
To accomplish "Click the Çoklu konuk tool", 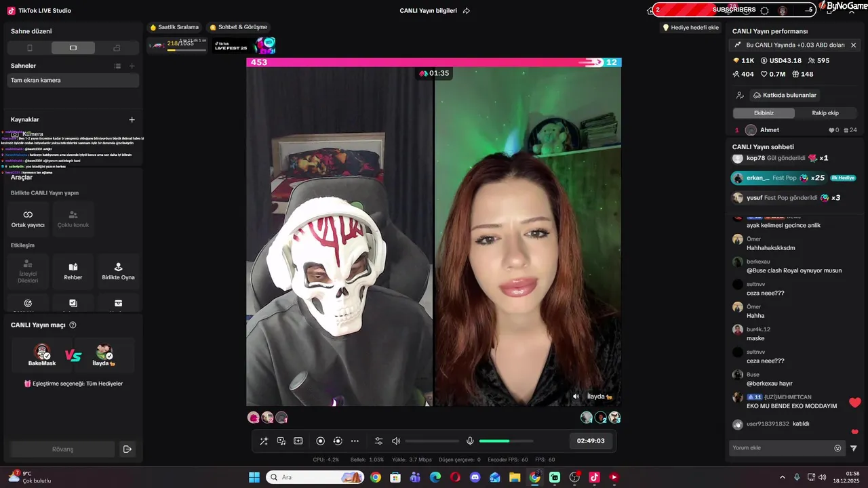I will 73,219.
